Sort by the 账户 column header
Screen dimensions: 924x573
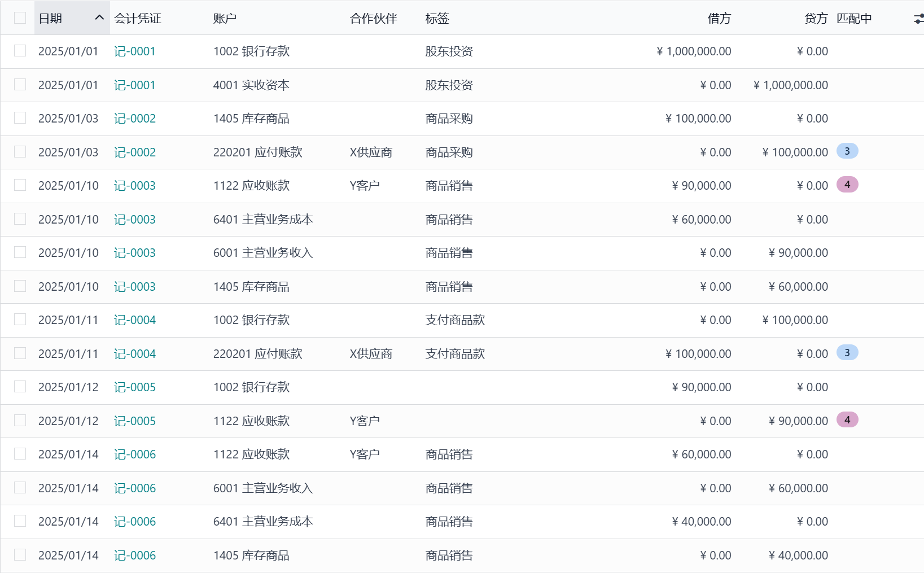(x=225, y=19)
